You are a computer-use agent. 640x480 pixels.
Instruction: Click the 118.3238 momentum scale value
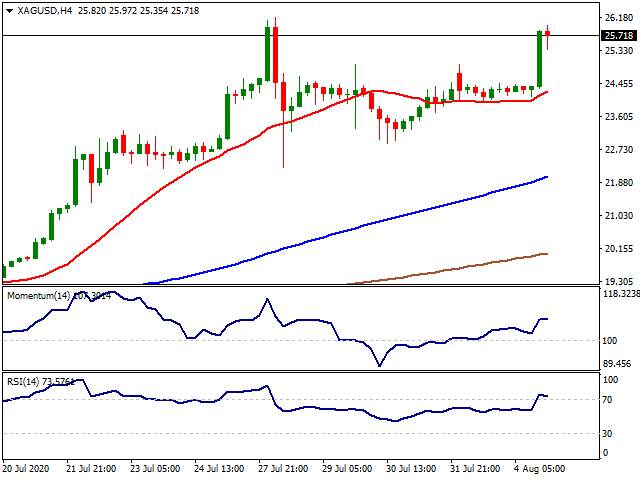pyautogui.click(x=621, y=293)
